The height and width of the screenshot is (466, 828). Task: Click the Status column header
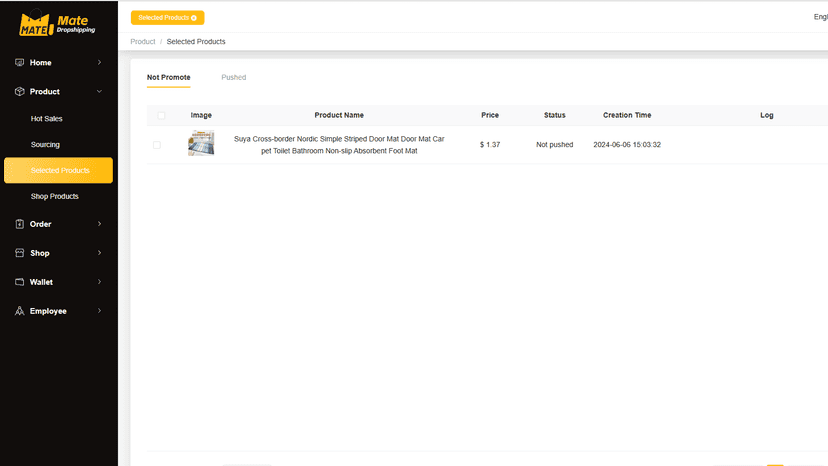(554, 115)
